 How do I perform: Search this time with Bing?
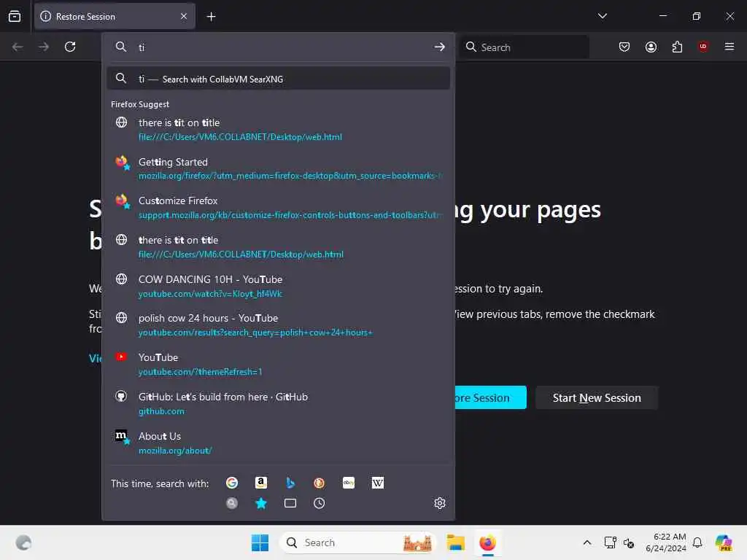[x=290, y=483]
